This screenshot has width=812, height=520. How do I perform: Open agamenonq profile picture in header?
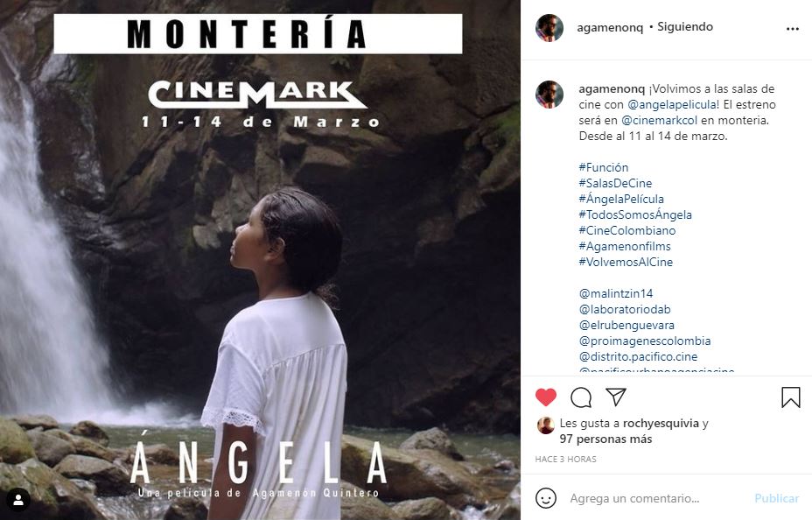549,28
